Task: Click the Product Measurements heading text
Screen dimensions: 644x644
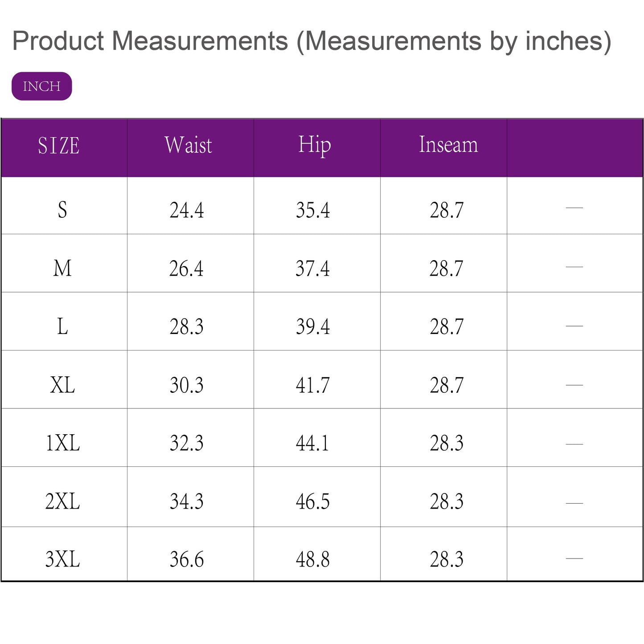Action: (312, 41)
